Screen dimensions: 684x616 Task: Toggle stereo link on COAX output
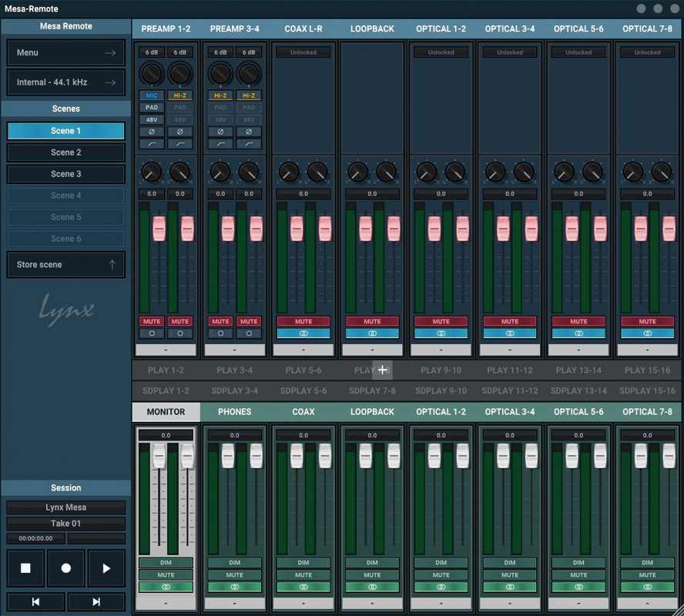pos(303,587)
